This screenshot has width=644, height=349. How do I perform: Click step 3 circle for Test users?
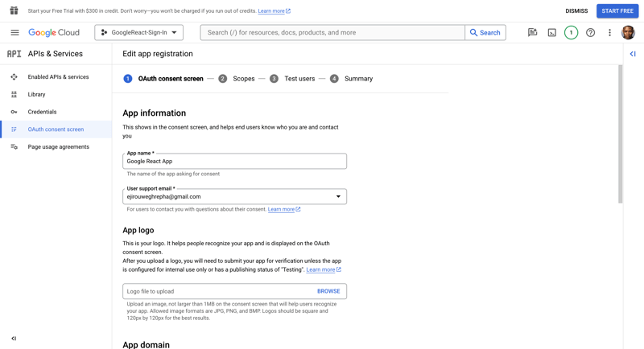tap(274, 78)
